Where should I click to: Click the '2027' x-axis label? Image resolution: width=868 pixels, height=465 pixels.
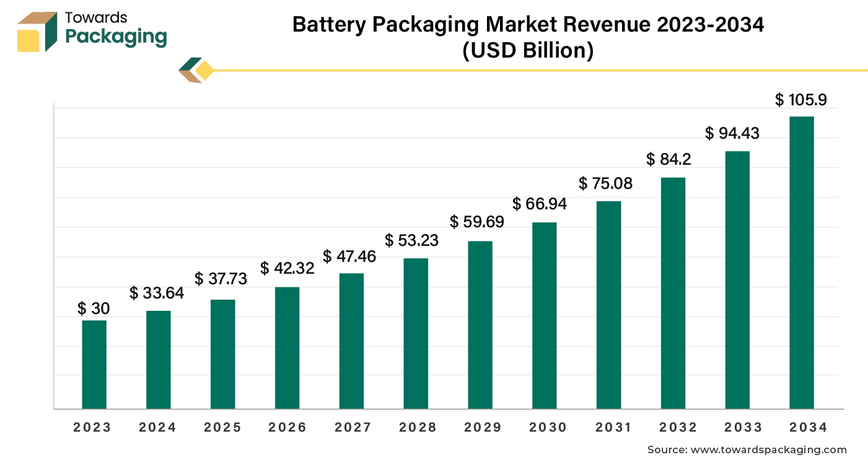pos(353,427)
